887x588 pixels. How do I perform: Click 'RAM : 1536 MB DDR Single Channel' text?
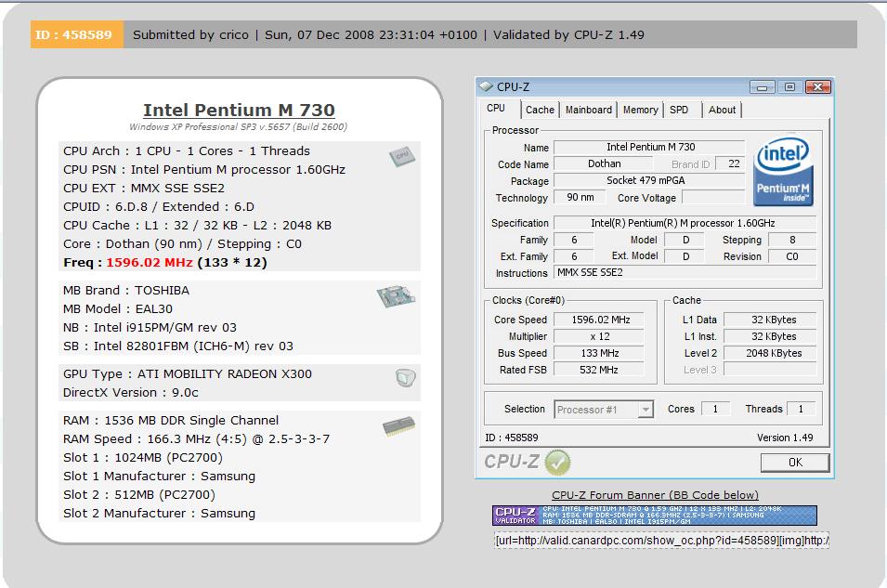171,421
